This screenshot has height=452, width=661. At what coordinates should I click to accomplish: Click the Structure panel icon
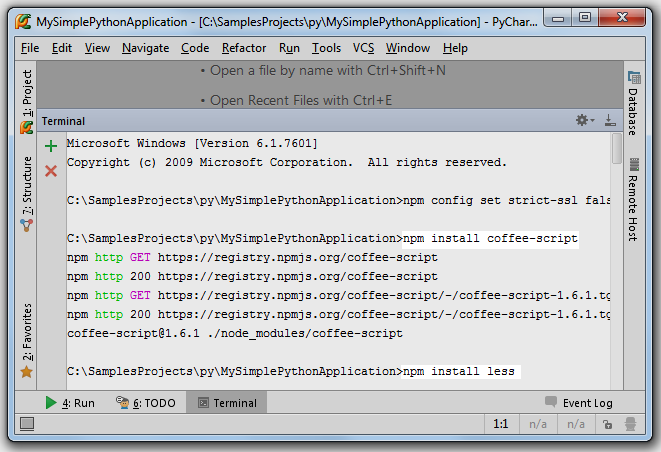pos(27,226)
